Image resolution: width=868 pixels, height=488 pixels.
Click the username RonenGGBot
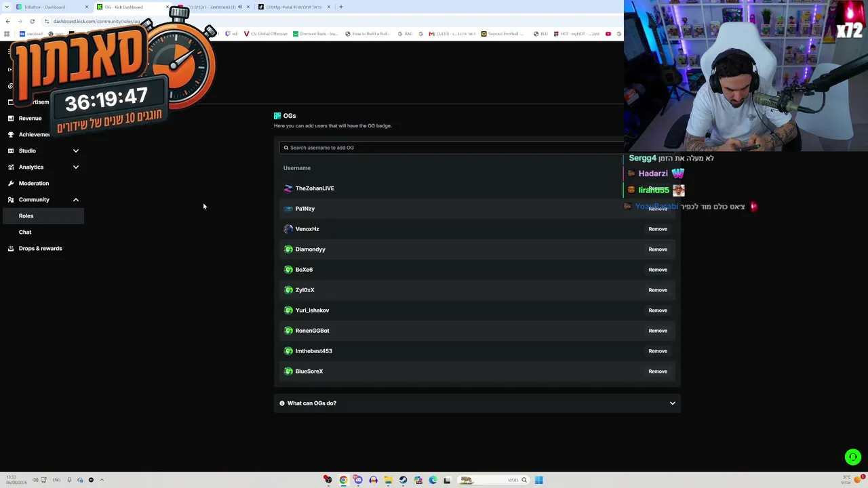(312, 331)
